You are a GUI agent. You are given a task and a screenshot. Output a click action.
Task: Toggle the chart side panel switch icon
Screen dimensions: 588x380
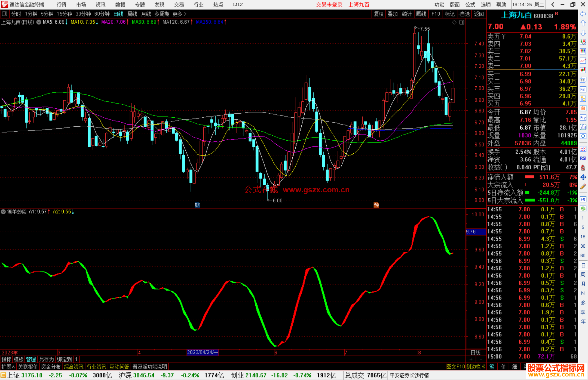[x=462, y=22]
